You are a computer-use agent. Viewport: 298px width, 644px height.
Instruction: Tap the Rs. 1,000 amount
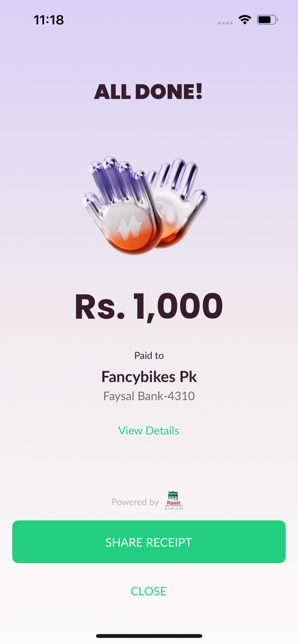149,306
